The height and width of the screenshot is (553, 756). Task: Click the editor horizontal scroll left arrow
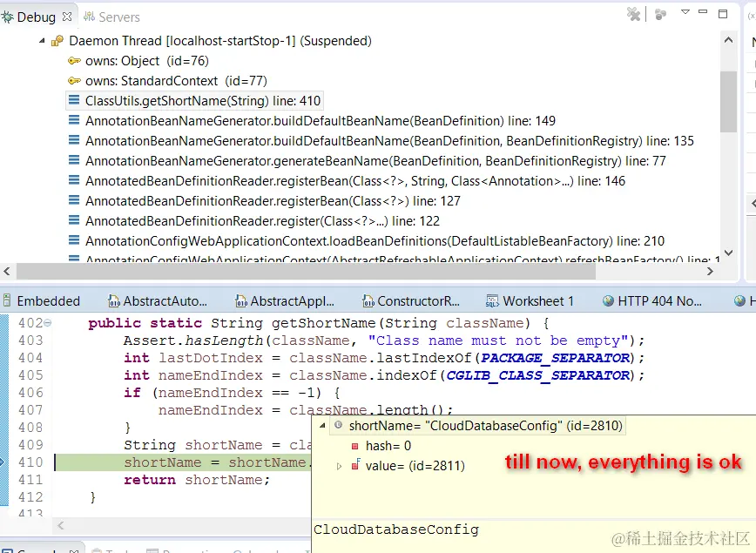coord(61,525)
